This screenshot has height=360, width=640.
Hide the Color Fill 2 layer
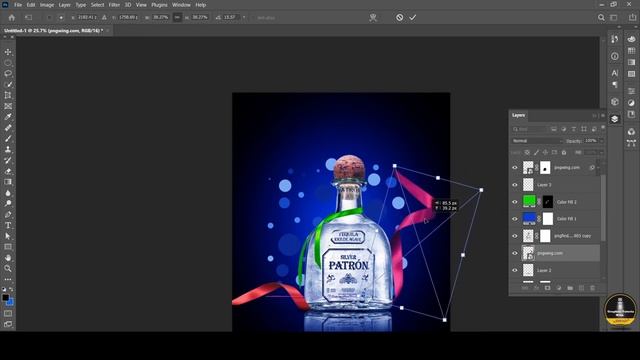pos(515,202)
